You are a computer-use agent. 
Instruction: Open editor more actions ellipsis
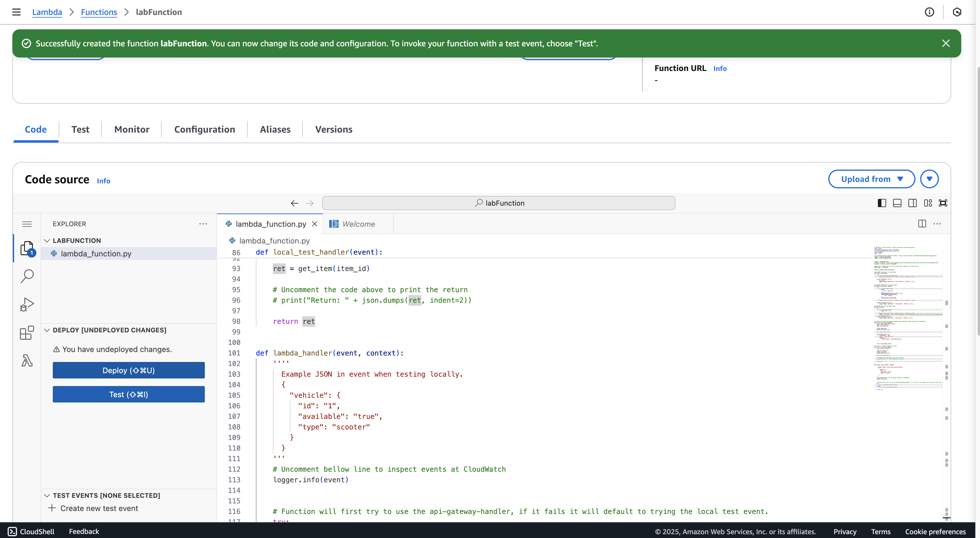(937, 224)
